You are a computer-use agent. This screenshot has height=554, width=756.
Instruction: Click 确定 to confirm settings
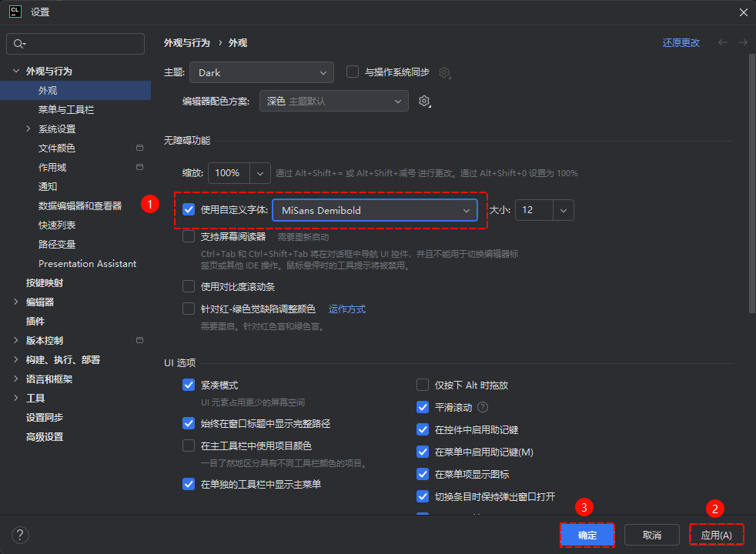tap(587, 535)
